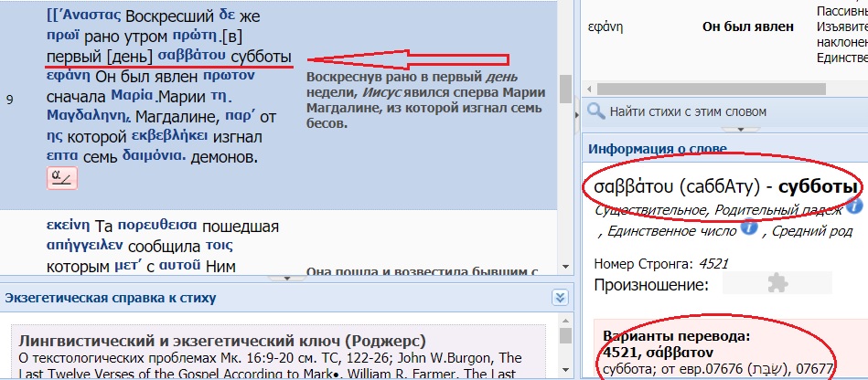This screenshot has width=868, height=380.
Task: Collapse right panel using the vertical splitter arrow
Action: 574,116
